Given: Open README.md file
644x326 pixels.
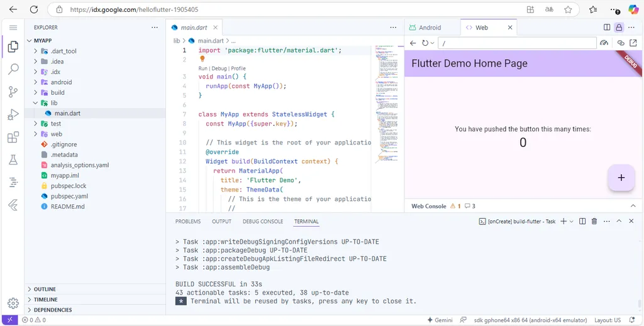Looking at the screenshot, I should pyautogui.click(x=68, y=206).
